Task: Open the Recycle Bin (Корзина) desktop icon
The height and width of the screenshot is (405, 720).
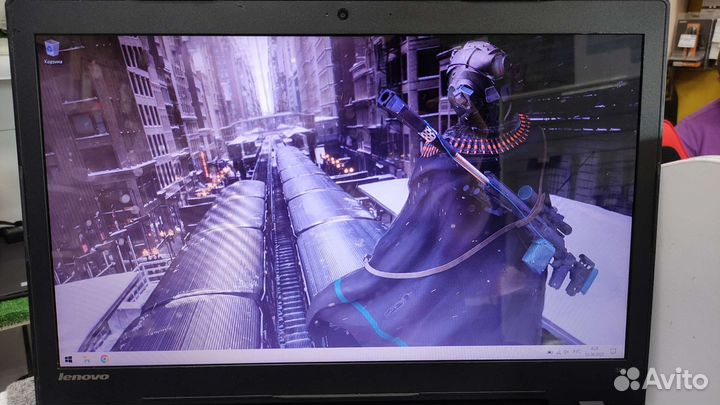Action: click(x=52, y=51)
